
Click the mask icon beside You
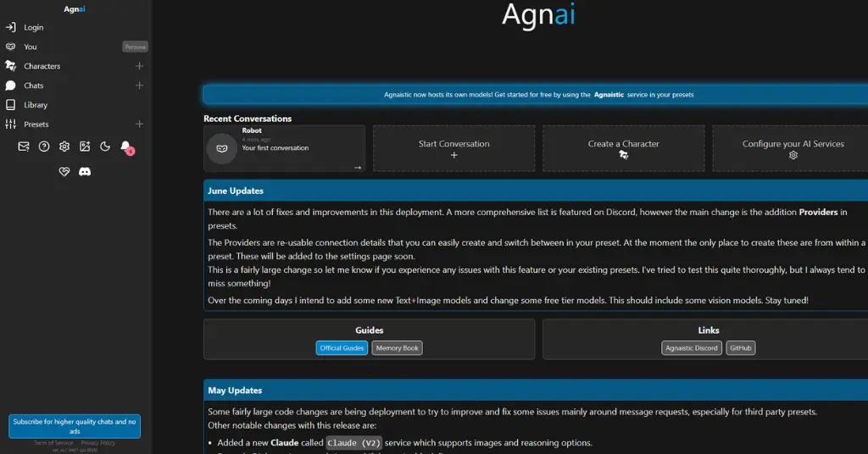10,47
